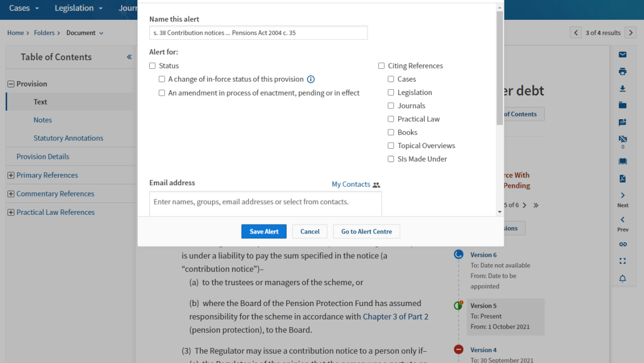Click the copy link icon
The width and height of the screenshot is (644, 363).
(623, 244)
